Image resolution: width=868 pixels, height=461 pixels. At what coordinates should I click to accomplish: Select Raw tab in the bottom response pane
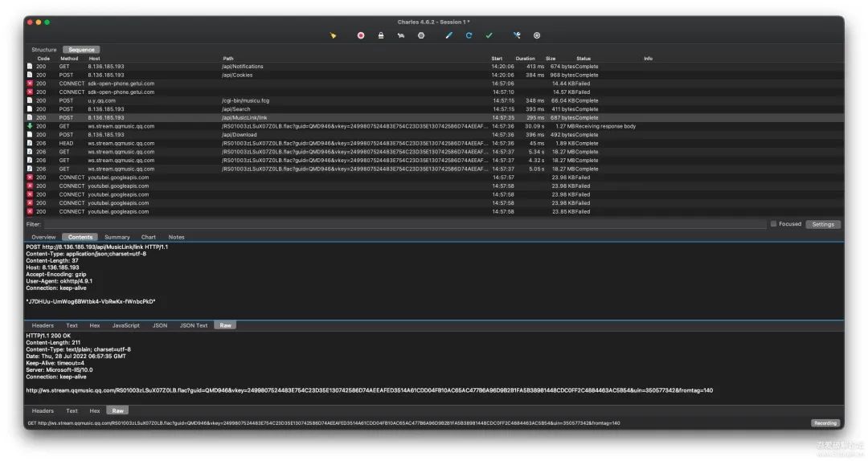tap(118, 410)
